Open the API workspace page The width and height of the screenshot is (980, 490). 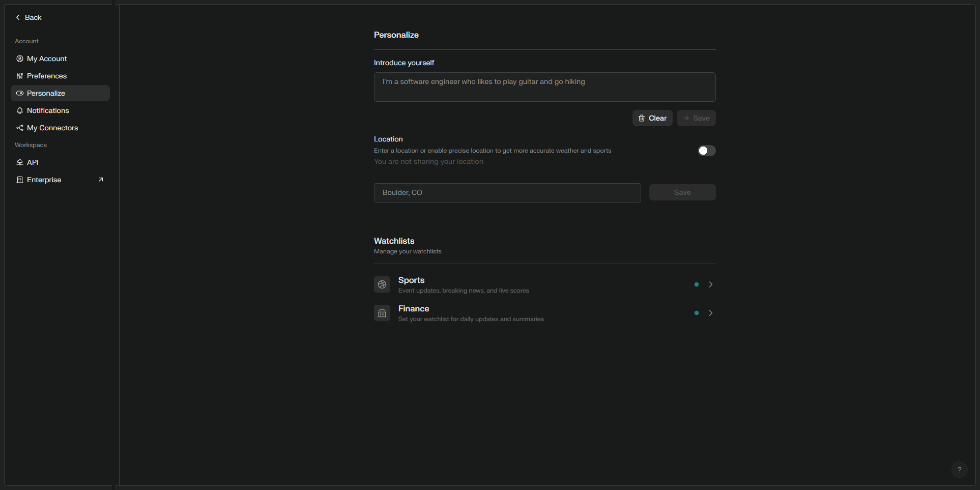[x=33, y=162]
